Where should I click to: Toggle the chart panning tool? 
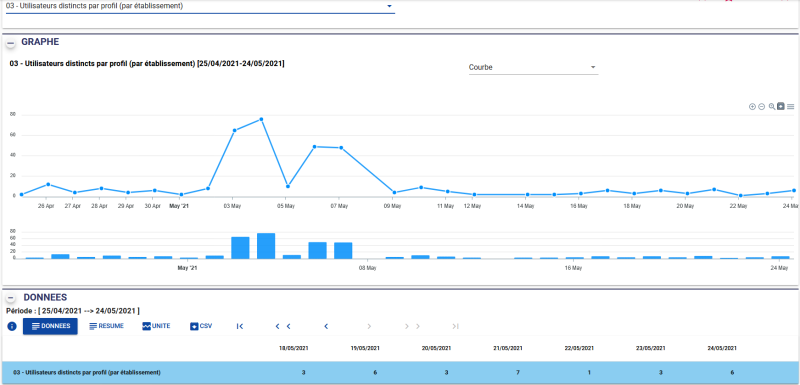[781, 107]
